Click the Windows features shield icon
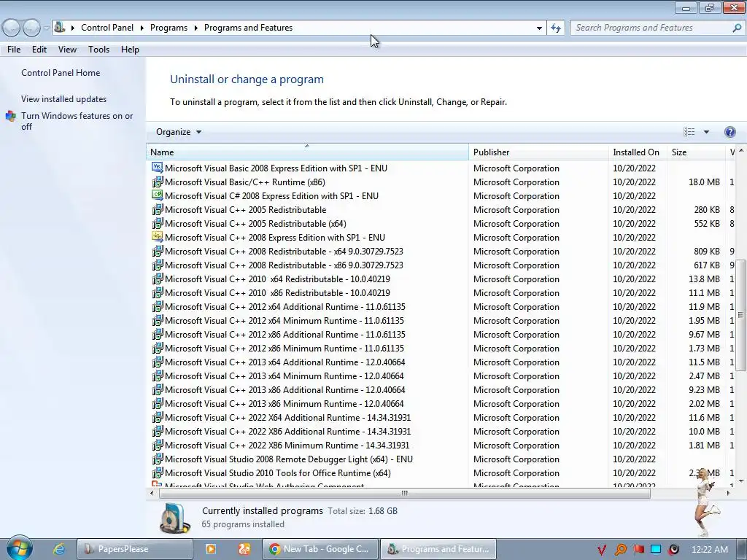 click(10, 116)
